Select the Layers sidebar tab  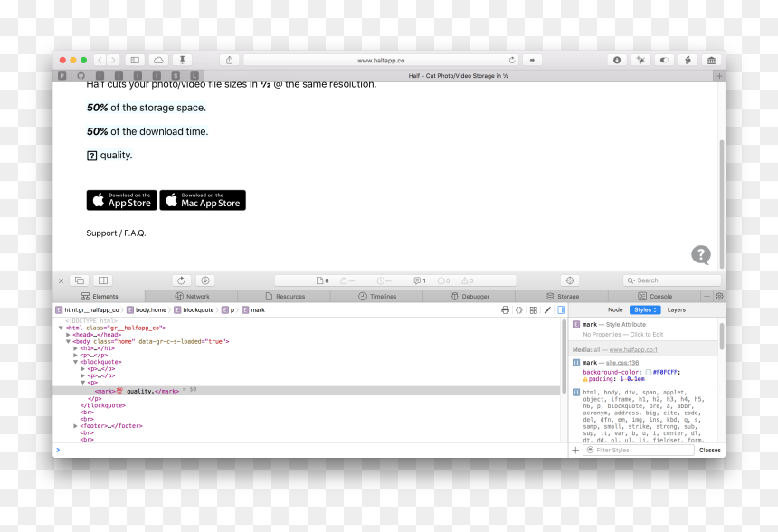tap(677, 309)
